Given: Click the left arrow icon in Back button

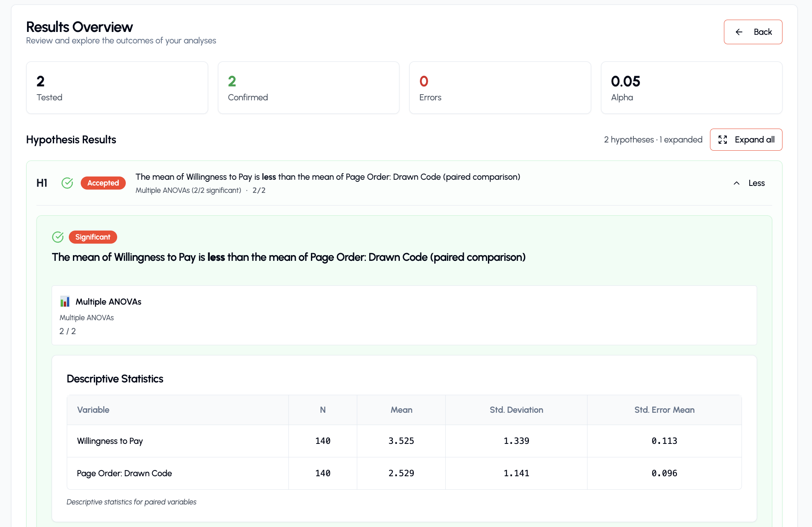Looking at the screenshot, I should (739, 32).
